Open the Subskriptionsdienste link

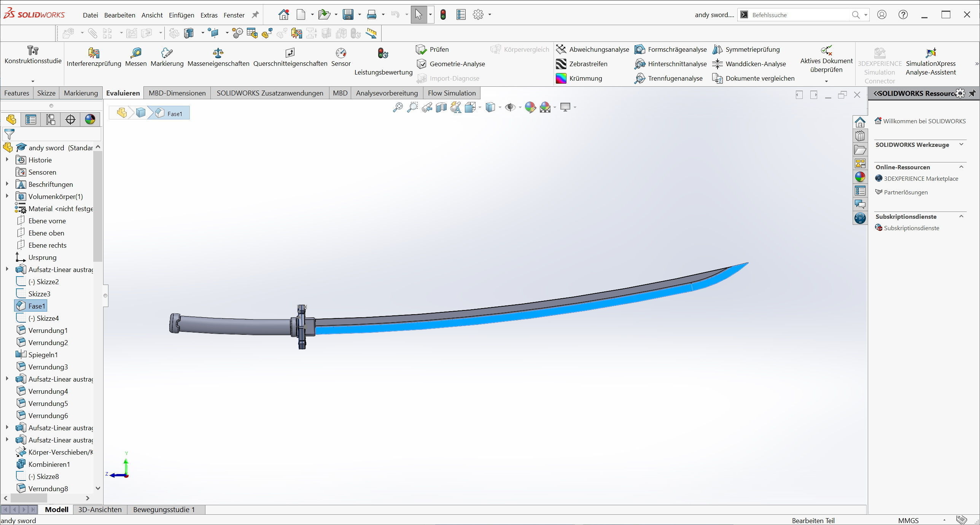[x=912, y=228]
